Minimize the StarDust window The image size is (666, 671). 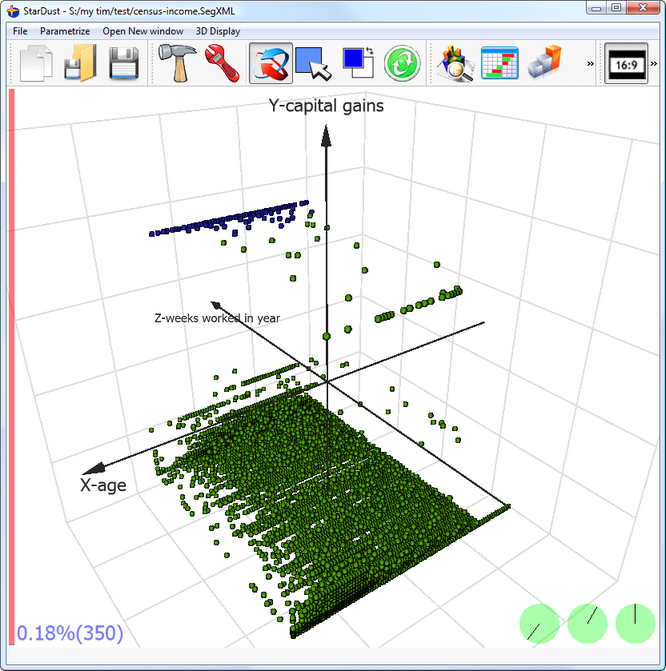[x=597, y=8]
